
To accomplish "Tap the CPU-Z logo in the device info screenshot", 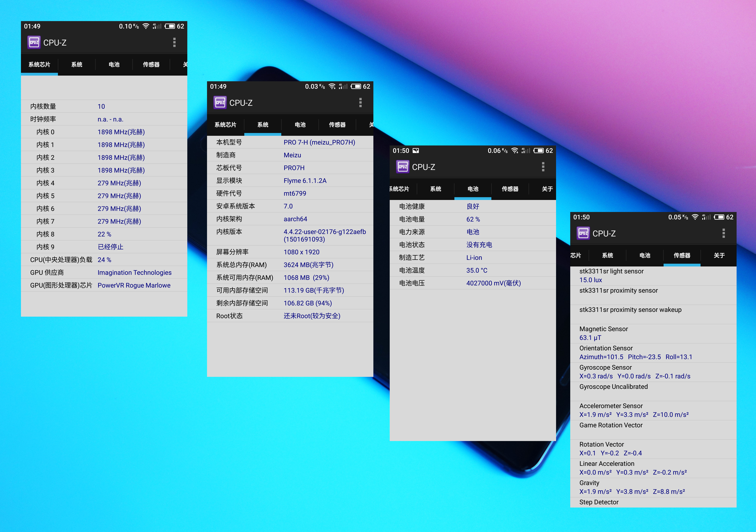I will point(220,103).
